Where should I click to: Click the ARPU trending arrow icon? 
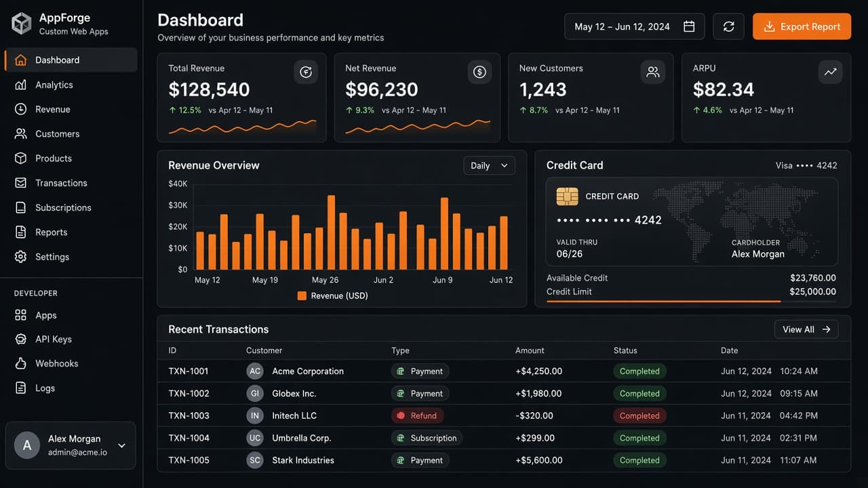click(x=830, y=72)
